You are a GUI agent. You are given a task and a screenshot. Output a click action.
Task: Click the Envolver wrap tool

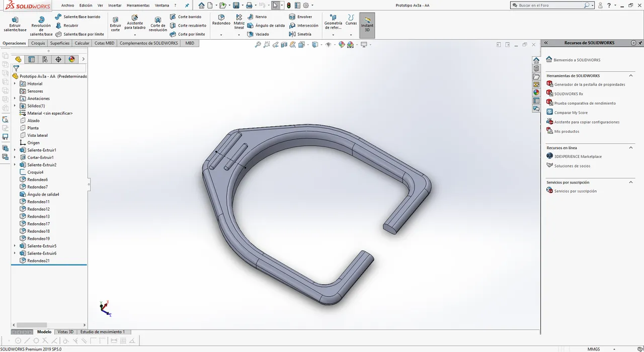(301, 17)
